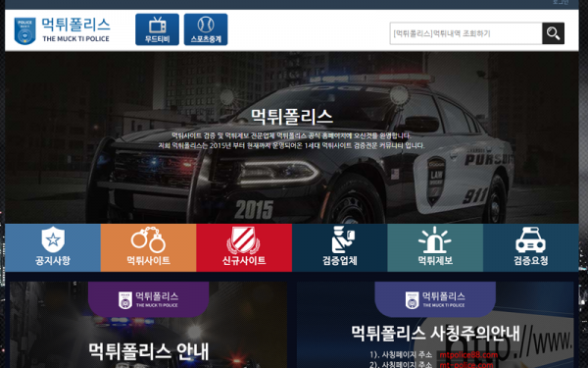Click the magnifying glass search button

(553, 33)
